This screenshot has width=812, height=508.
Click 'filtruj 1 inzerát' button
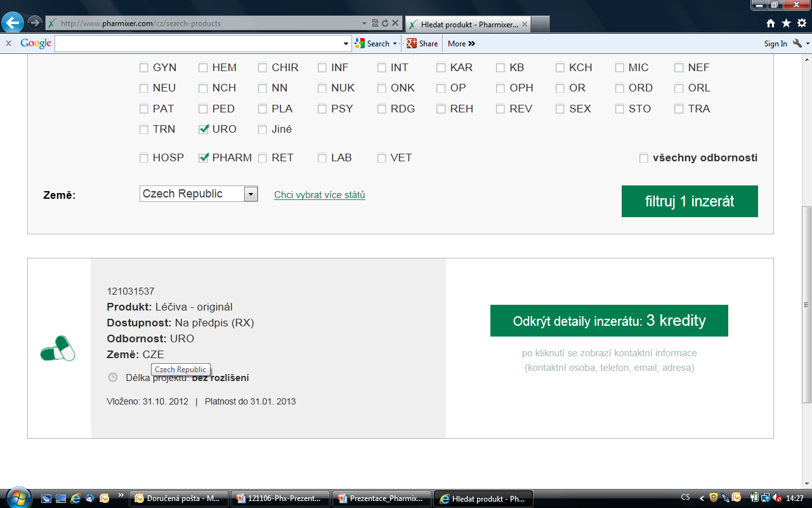690,201
